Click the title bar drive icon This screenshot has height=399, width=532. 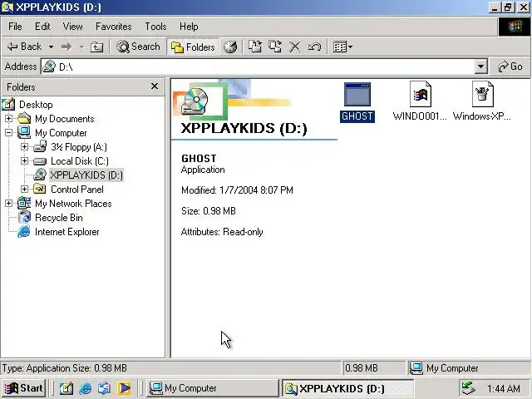(x=7, y=7)
